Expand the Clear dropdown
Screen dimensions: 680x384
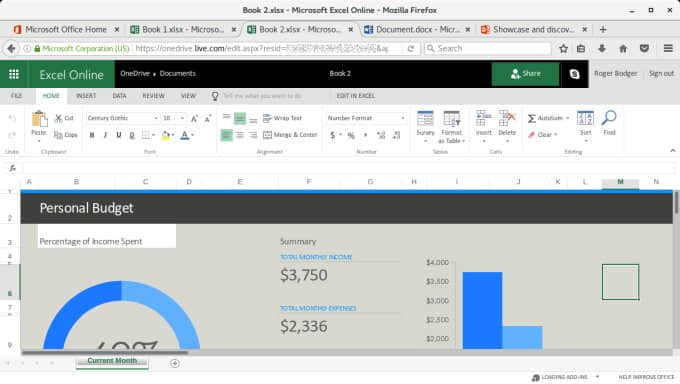coord(555,135)
